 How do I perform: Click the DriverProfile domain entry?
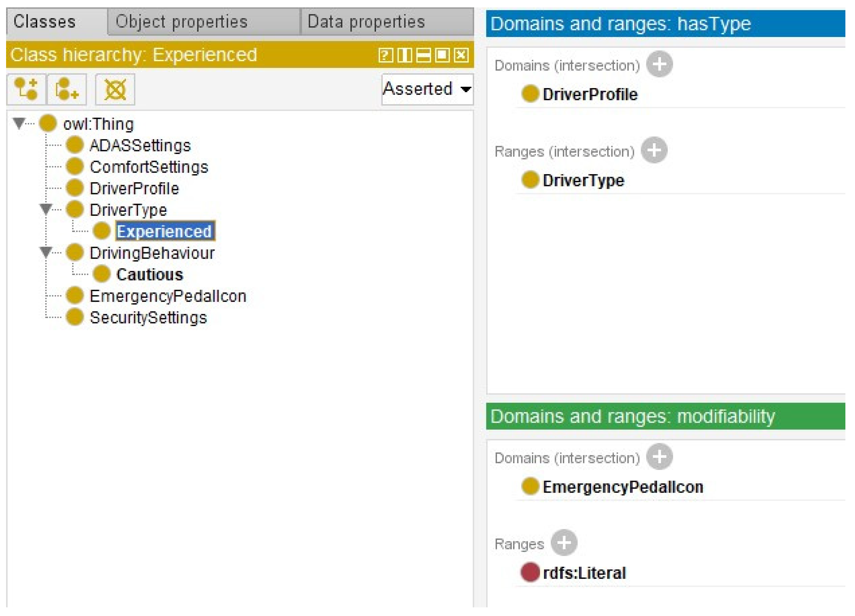(x=590, y=94)
